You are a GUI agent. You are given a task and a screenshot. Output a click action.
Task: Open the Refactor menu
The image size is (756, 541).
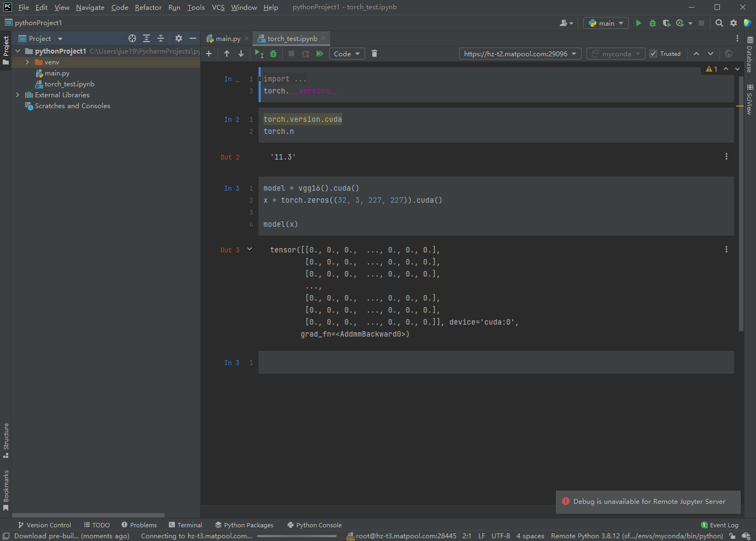pos(148,7)
